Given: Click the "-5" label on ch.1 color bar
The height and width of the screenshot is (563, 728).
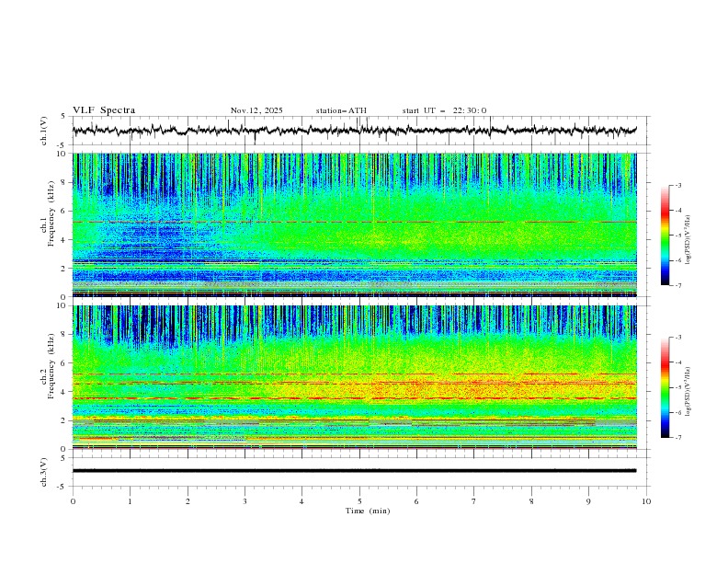Looking at the screenshot, I should [678, 236].
